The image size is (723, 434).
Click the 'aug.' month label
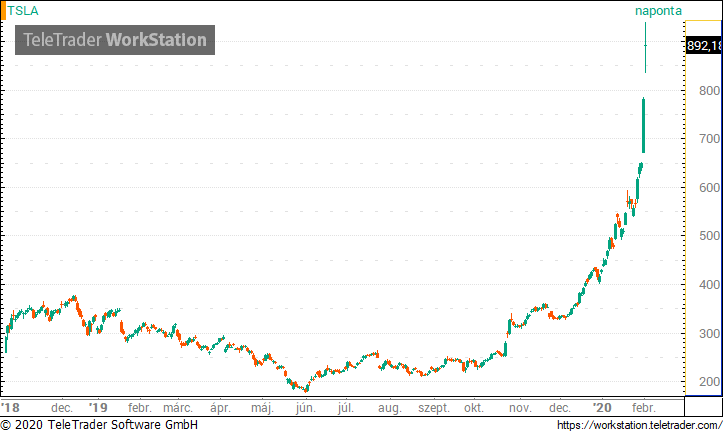(390, 408)
